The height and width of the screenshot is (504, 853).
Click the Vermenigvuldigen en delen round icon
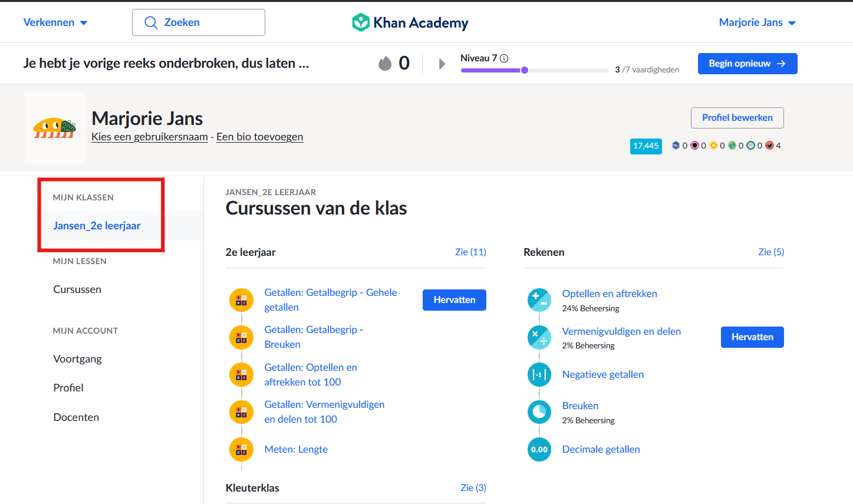[539, 337]
